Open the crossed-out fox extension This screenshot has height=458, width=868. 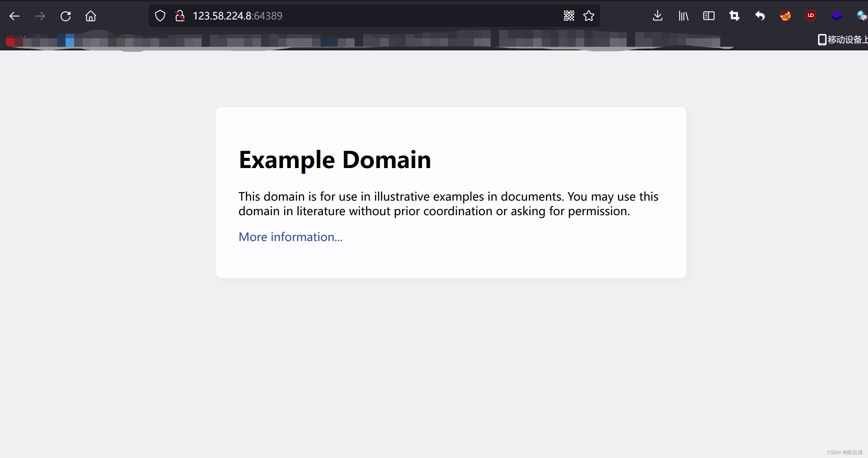click(785, 16)
